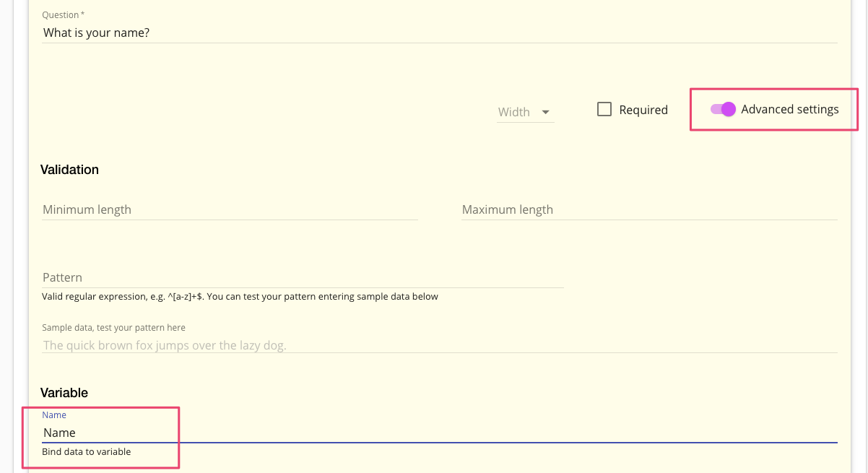Click the variable Name input field
Screen dimensions: 868x473
(x=439, y=433)
